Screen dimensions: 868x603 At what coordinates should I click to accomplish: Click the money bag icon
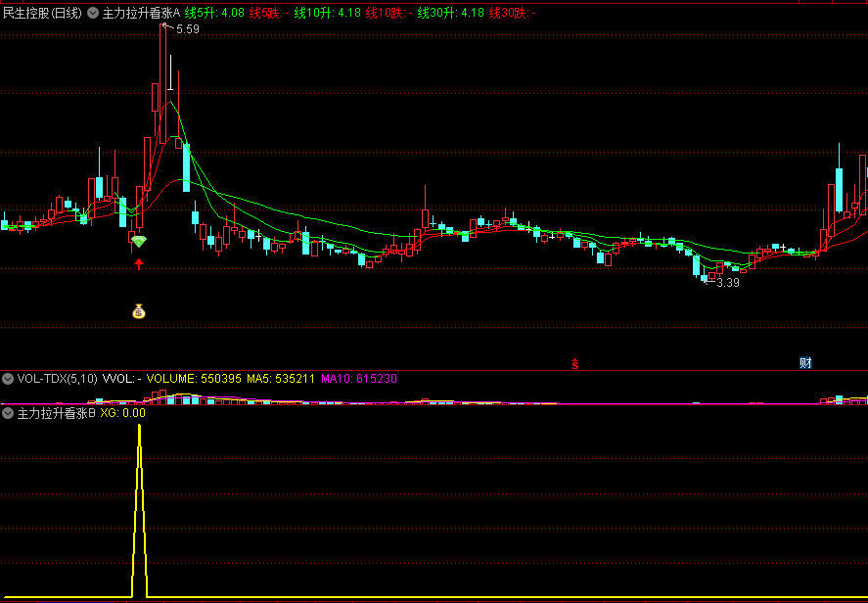tap(138, 311)
